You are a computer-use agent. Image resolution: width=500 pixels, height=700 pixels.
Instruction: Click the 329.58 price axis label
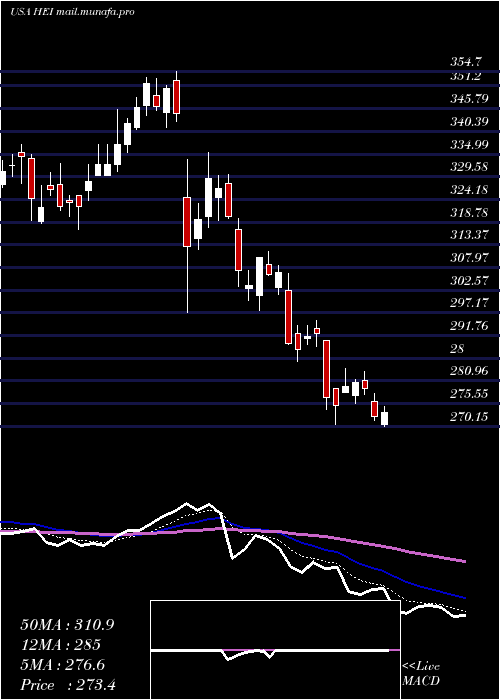pos(469,167)
